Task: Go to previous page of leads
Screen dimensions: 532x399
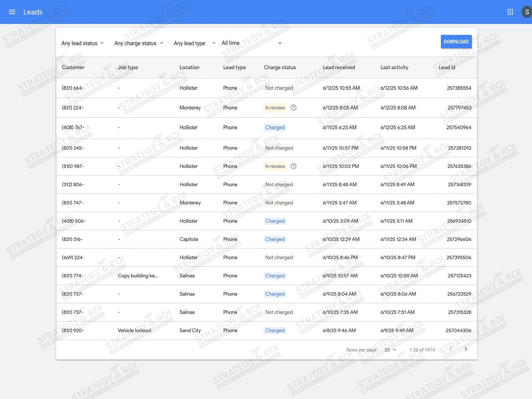Action: point(450,349)
